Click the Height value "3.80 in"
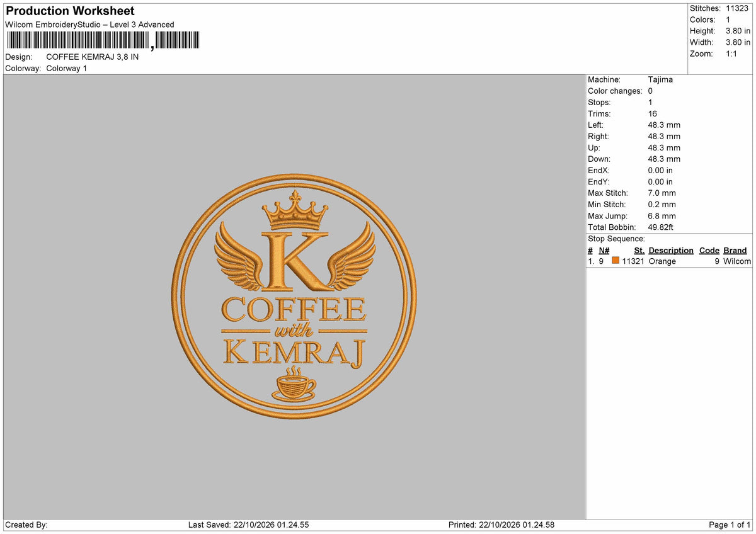The width and height of the screenshot is (756, 534). [x=738, y=31]
